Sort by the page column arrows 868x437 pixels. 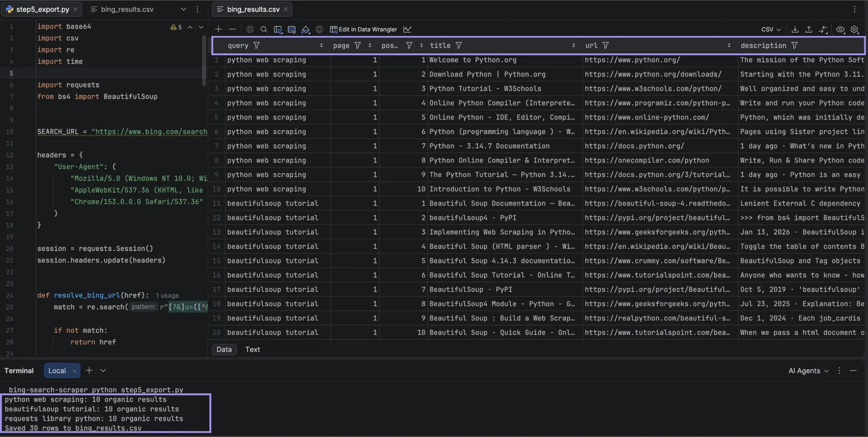coord(370,45)
